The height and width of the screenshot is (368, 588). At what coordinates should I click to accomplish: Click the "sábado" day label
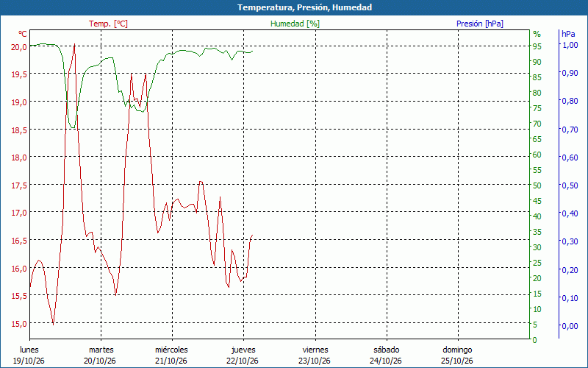pyautogui.click(x=387, y=350)
